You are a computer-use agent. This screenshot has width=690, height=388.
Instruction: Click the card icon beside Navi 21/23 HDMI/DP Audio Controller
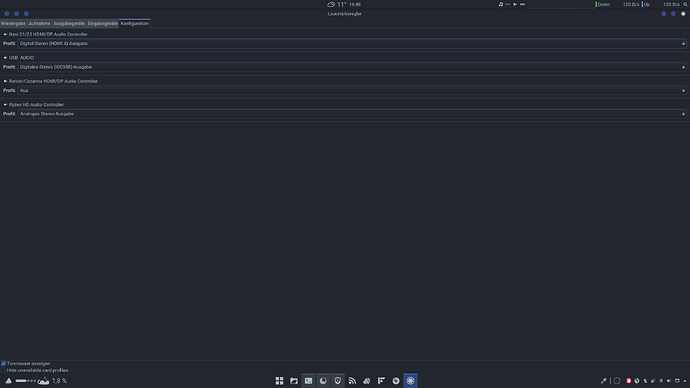click(5, 34)
